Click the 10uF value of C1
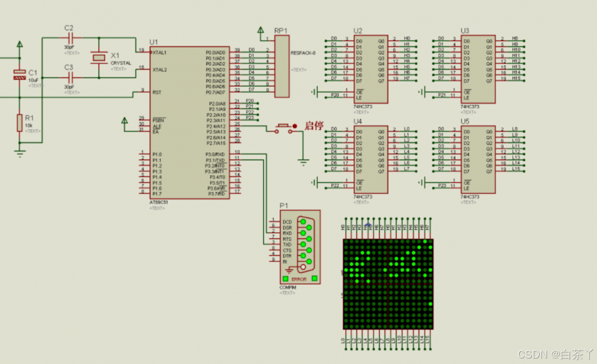Image resolution: width=597 pixels, height=364 pixels. point(34,80)
